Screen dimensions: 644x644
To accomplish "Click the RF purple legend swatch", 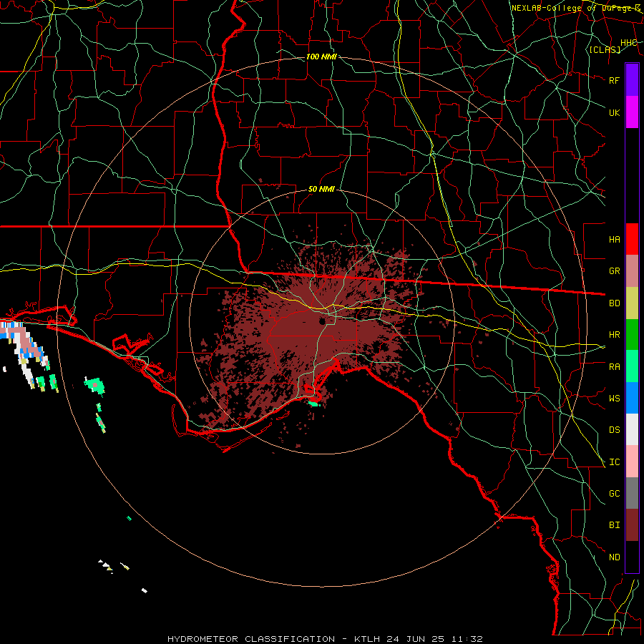I will point(632,80).
